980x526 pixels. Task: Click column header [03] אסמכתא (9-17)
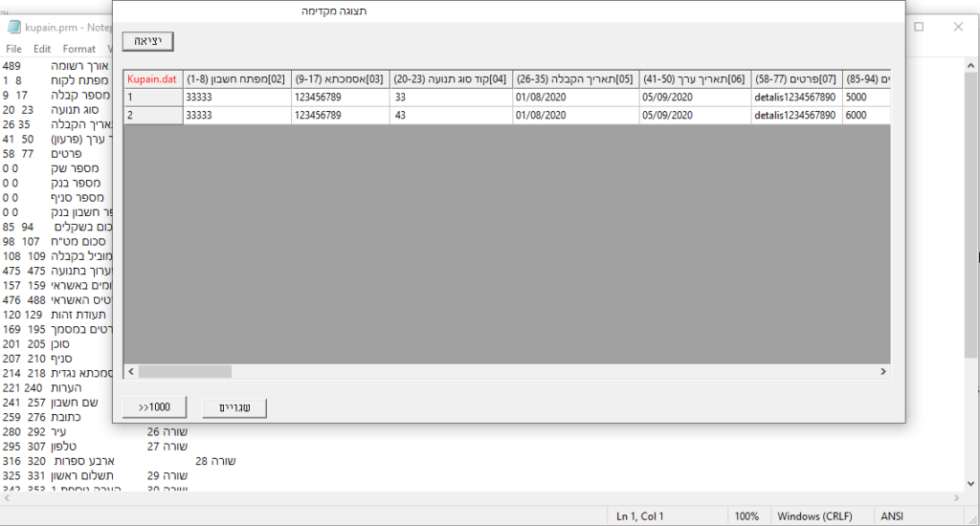coord(340,79)
